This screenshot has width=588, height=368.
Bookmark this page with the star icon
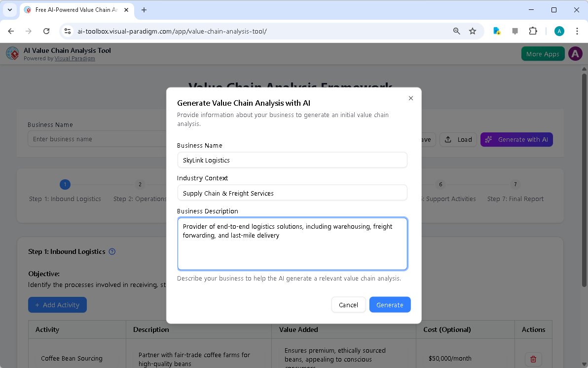click(473, 31)
